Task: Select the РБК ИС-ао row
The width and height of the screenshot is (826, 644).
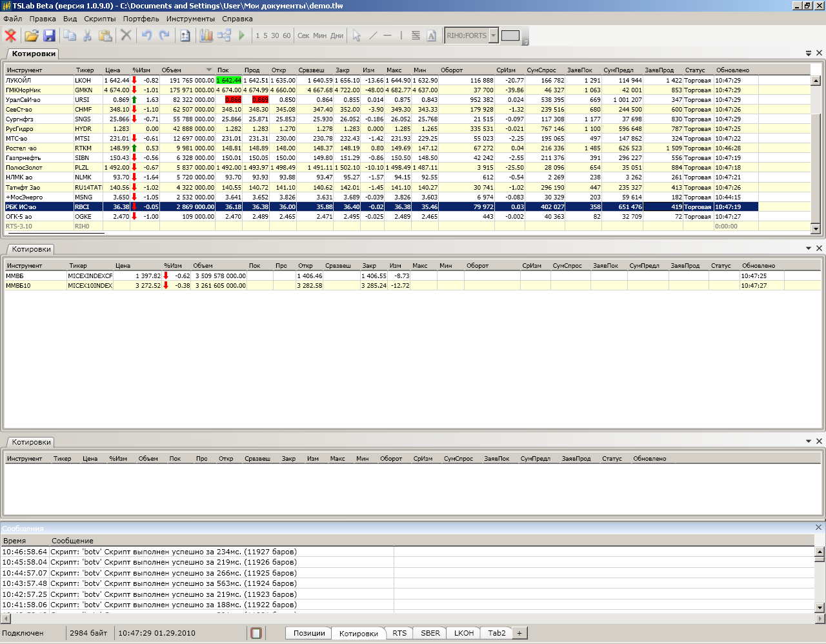Action: pos(39,207)
